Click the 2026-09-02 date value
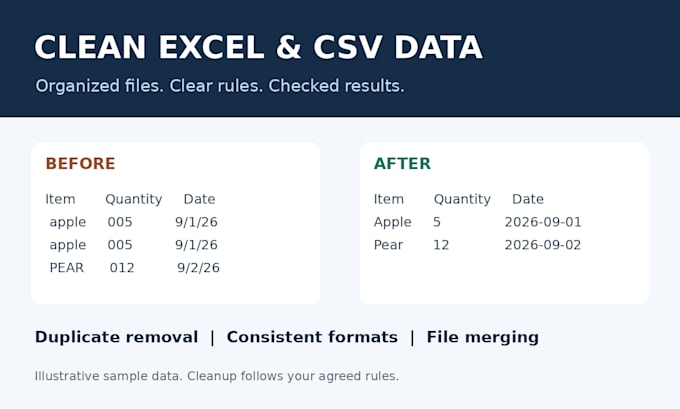680x409 pixels. click(x=543, y=245)
